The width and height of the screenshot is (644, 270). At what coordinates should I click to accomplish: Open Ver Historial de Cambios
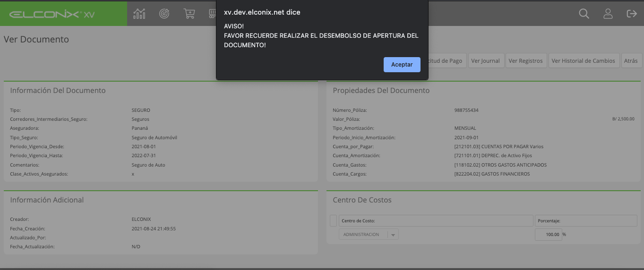click(584, 60)
